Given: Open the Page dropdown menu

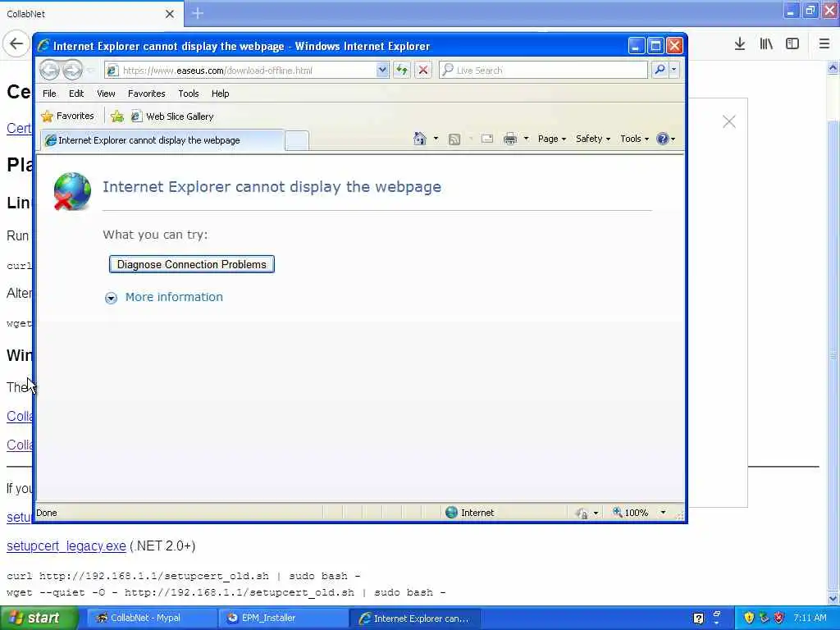Looking at the screenshot, I should tap(552, 139).
